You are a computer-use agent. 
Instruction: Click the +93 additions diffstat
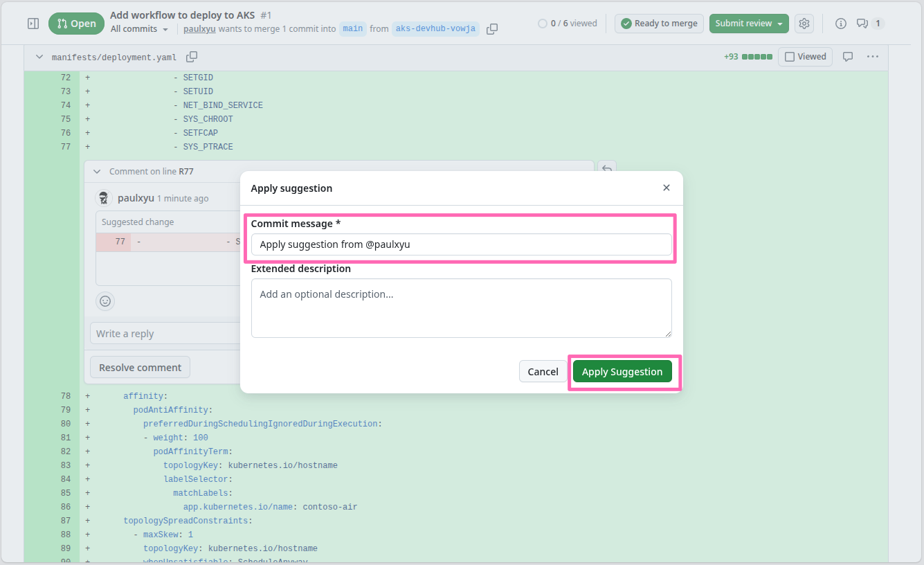pos(731,57)
